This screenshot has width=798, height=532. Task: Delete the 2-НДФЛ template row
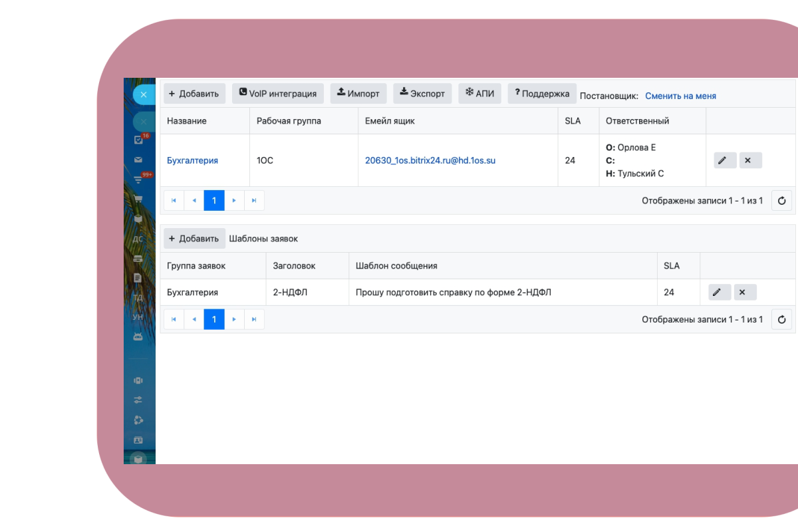[745, 292]
